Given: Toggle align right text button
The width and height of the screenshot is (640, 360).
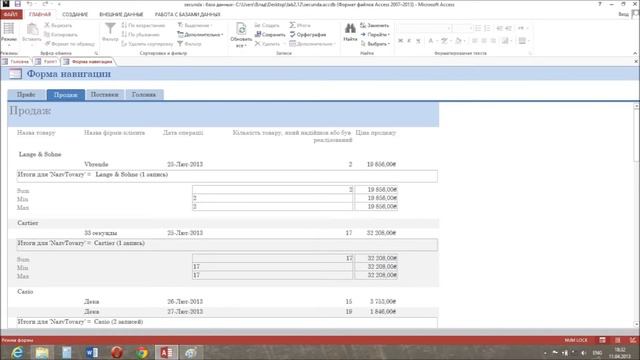Looking at the screenshot, I should (493, 41).
